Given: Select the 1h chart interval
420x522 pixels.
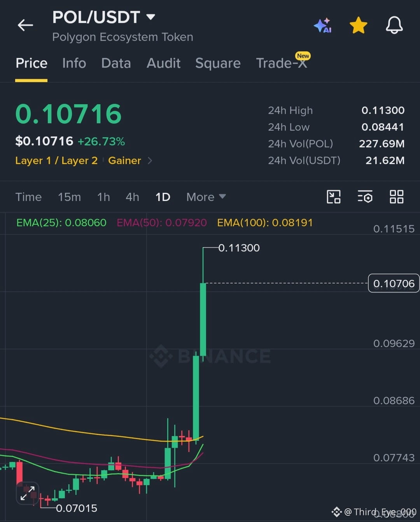Looking at the screenshot, I should (103, 197).
